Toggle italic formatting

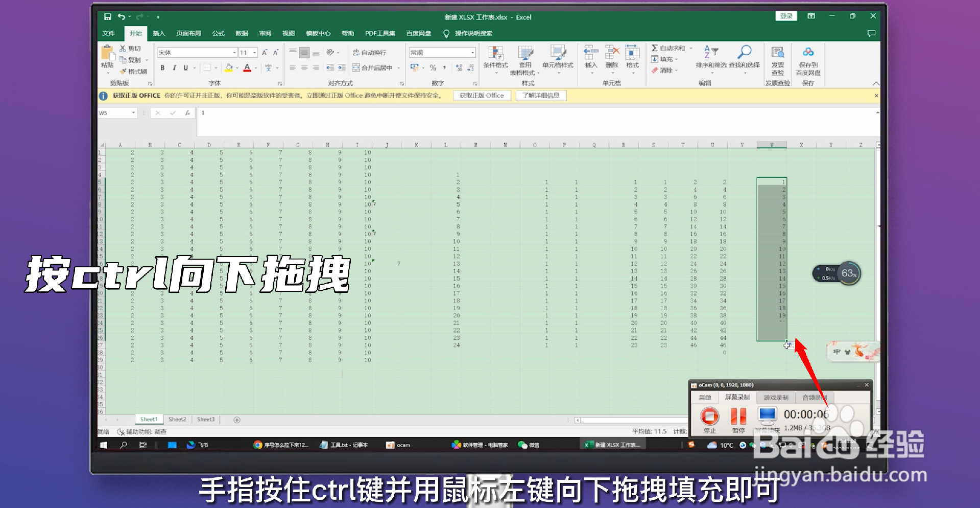tap(174, 67)
